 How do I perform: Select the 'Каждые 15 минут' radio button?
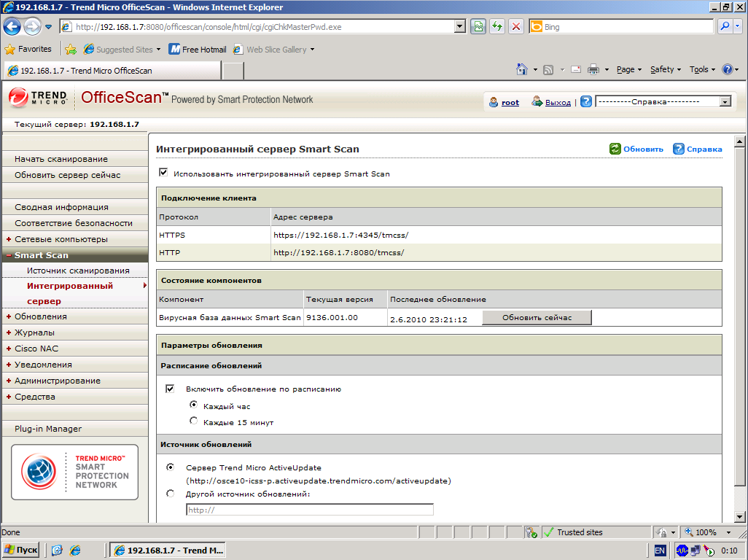pos(193,420)
